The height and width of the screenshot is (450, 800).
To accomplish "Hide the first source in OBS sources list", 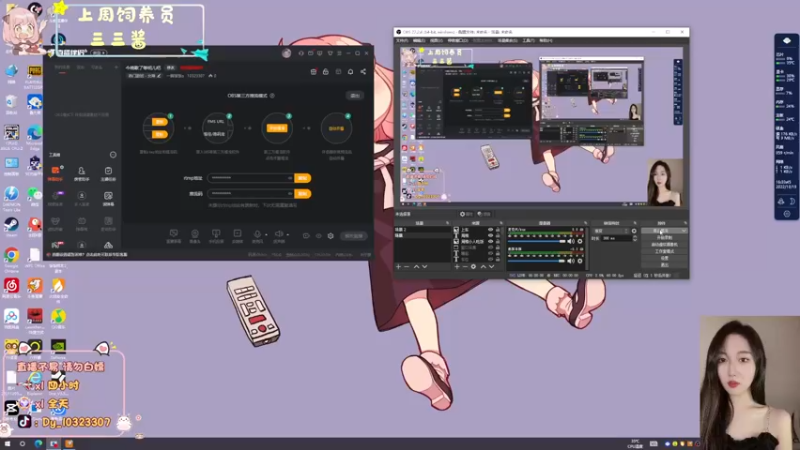I will pos(490,230).
